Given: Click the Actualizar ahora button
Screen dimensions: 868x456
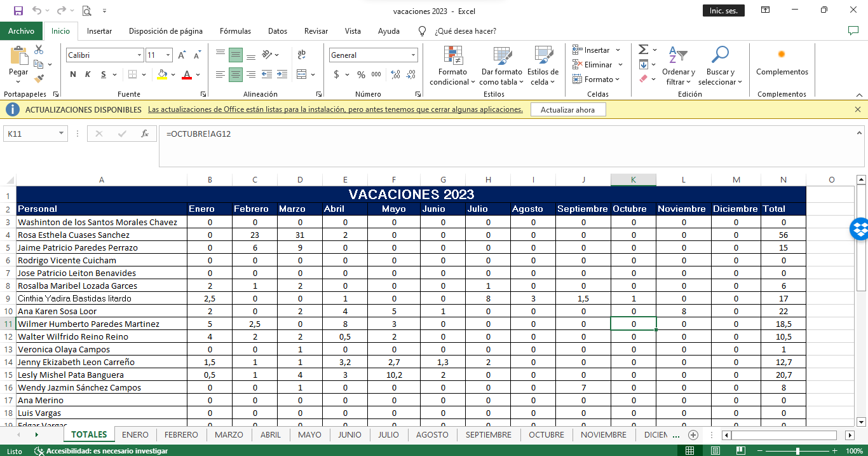Looking at the screenshot, I should tap(567, 110).
